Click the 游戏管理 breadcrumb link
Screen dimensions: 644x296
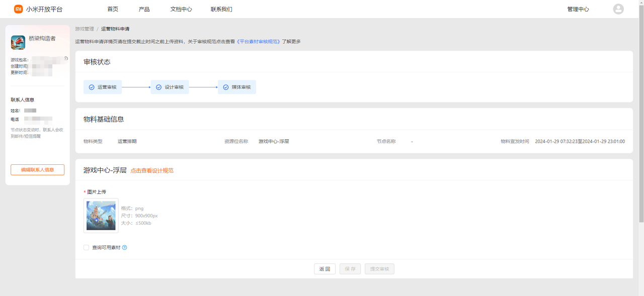(85, 29)
